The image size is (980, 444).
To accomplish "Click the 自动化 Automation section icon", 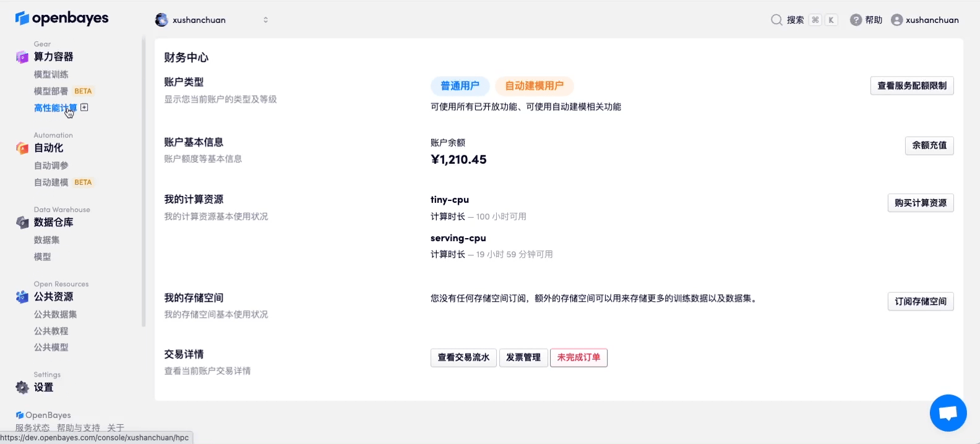I will [x=22, y=148].
